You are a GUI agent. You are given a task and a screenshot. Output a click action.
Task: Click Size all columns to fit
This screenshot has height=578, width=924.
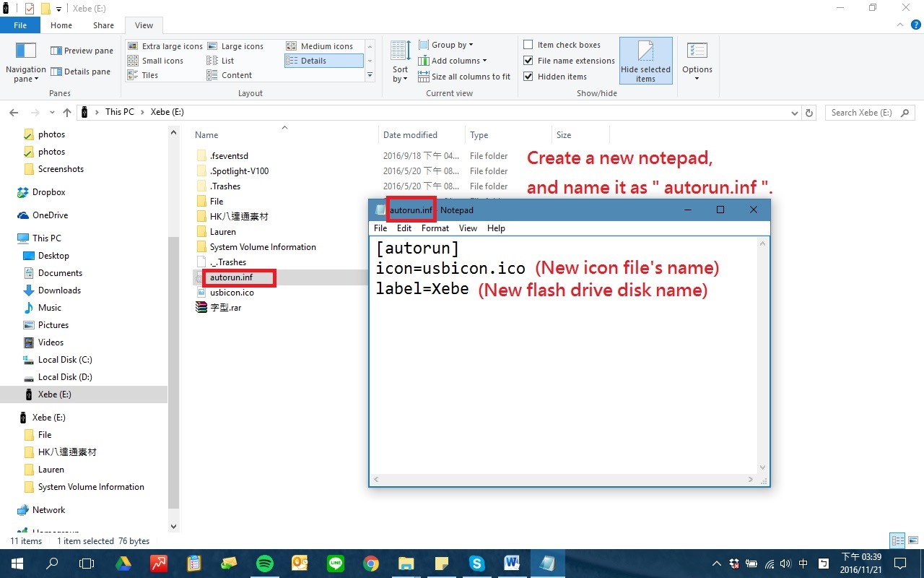(464, 77)
